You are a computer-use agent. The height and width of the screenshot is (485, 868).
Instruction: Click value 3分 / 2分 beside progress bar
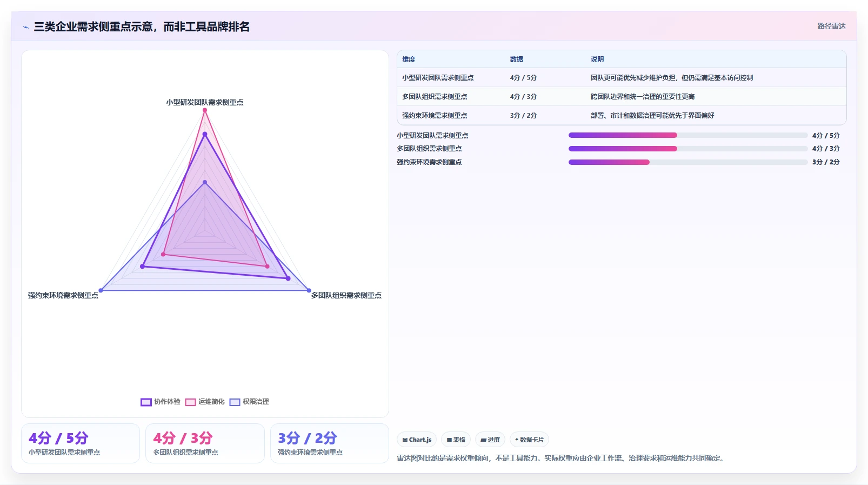(x=826, y=162)
